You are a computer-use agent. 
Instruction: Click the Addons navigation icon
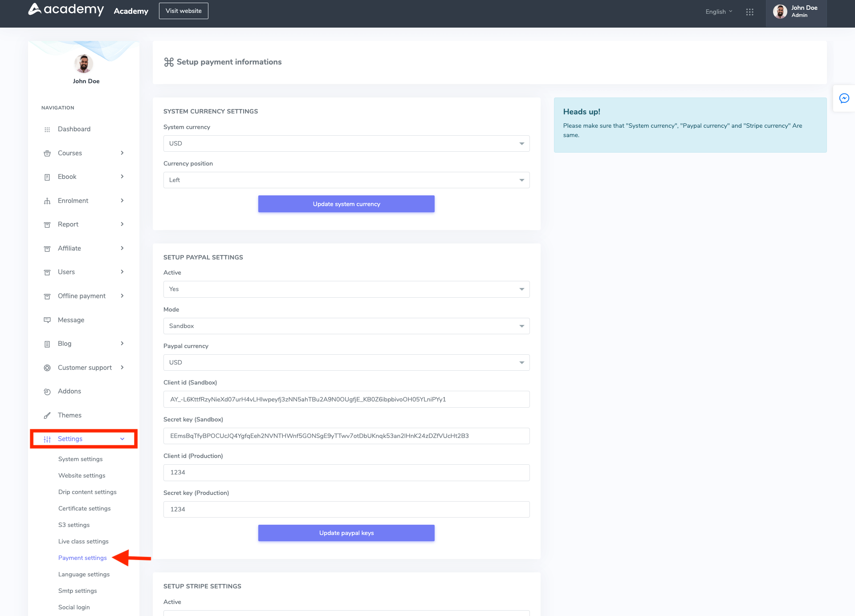[47, 391]
